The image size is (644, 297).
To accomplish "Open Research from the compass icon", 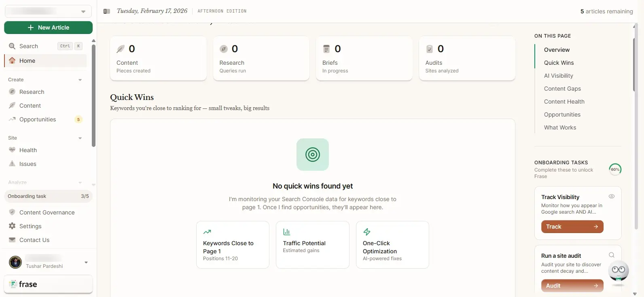I will 12,92.
